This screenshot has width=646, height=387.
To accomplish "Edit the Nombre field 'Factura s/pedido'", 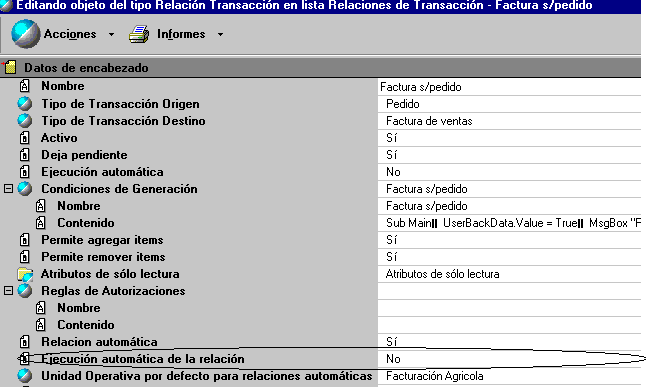I will (509, 87).
